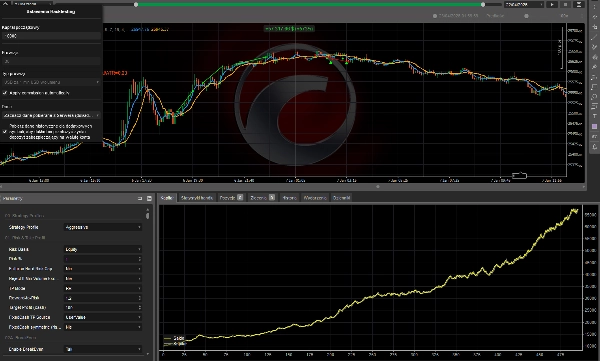The height and width of the screenshot is (361, 600).
Task: Open the Enable BreakEven dropdown
Action: (x=103, y=349)
